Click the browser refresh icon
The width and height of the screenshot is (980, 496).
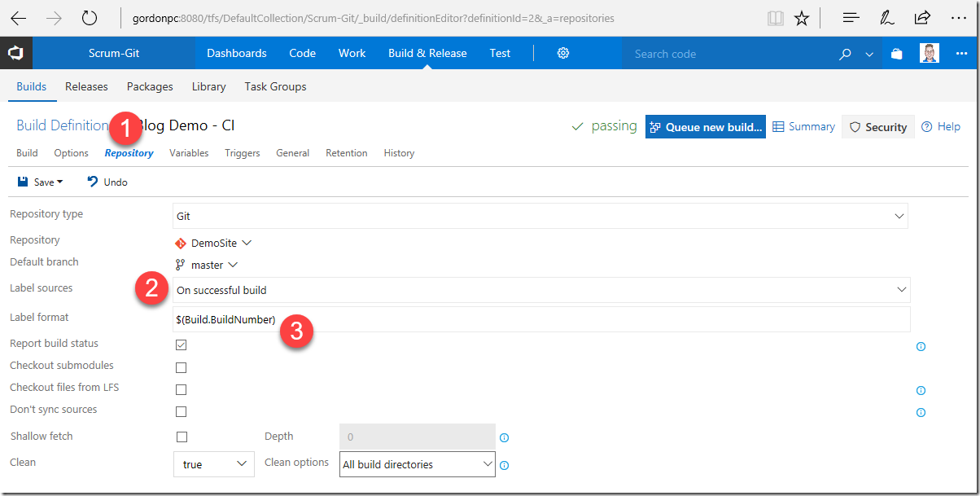90,18
